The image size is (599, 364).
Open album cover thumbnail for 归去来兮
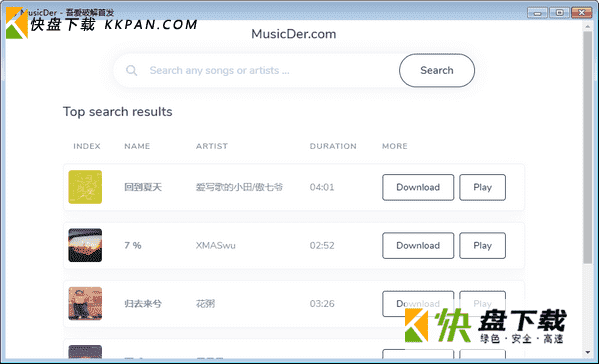pos(85,303)
